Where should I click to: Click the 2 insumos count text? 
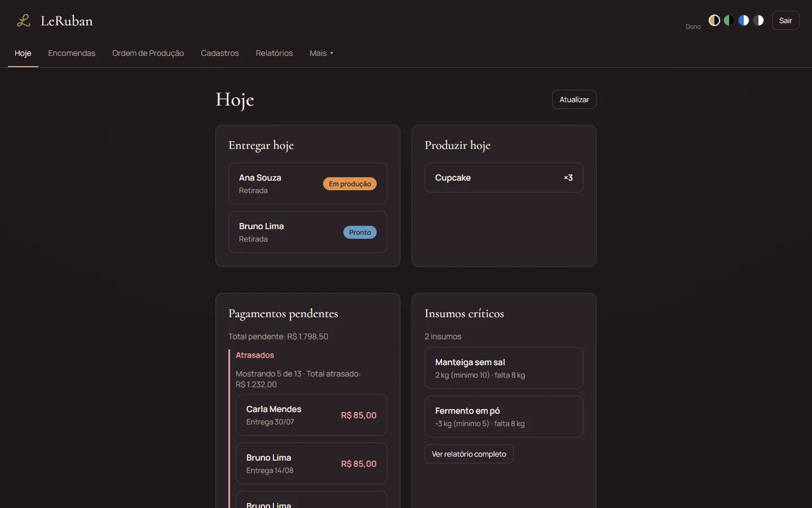click(x=443, y=336)
